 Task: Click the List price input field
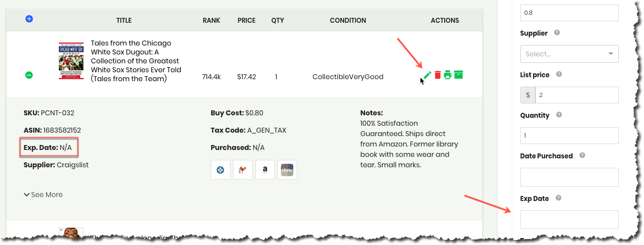click(x=577, y=95)
